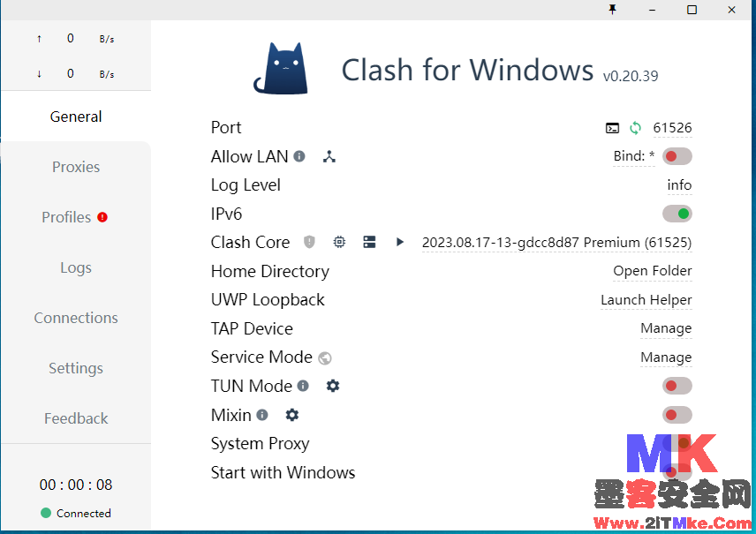
Task: Open the Proxies tab
Action: click(x=76, y=167)
